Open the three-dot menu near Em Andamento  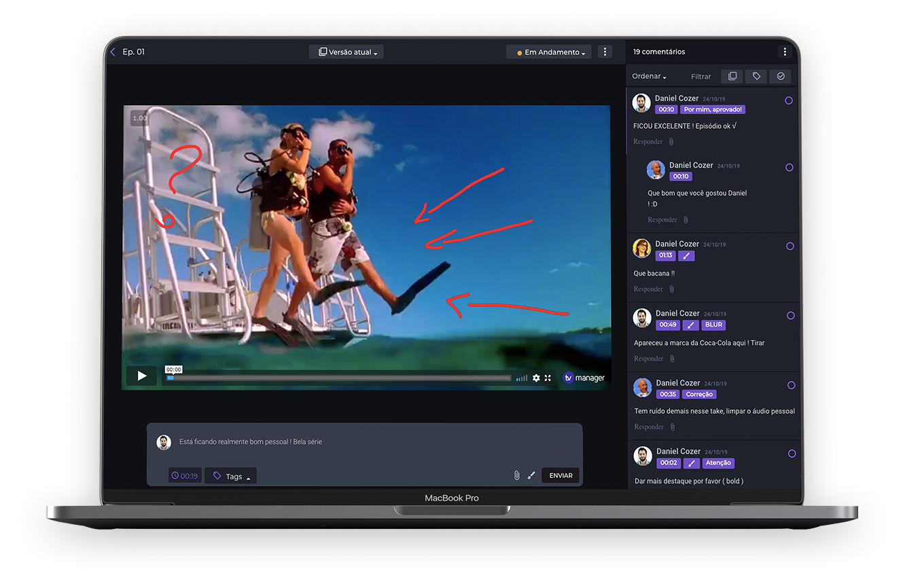click(605, 51)
